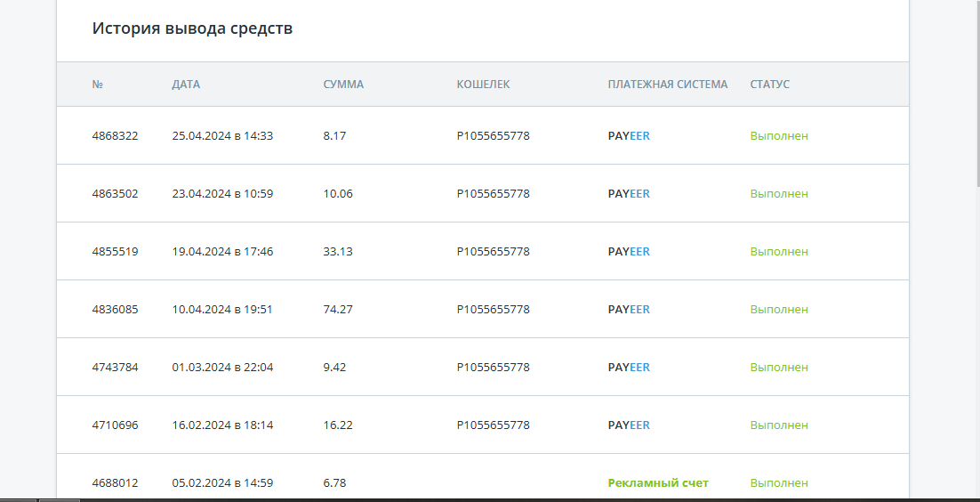The image size is (980, 502).
Task: Select withdrawal number 4868322
Action: [x=115, y=136]
